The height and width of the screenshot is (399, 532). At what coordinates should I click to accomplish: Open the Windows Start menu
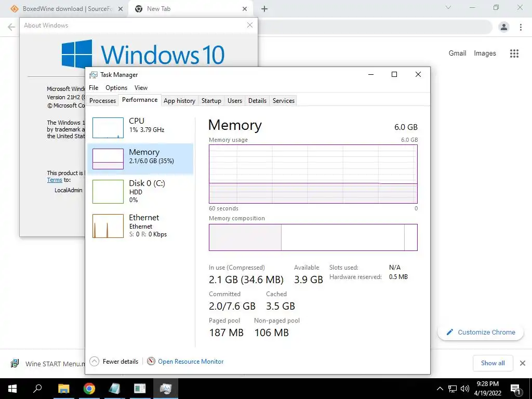click(12, 389)
